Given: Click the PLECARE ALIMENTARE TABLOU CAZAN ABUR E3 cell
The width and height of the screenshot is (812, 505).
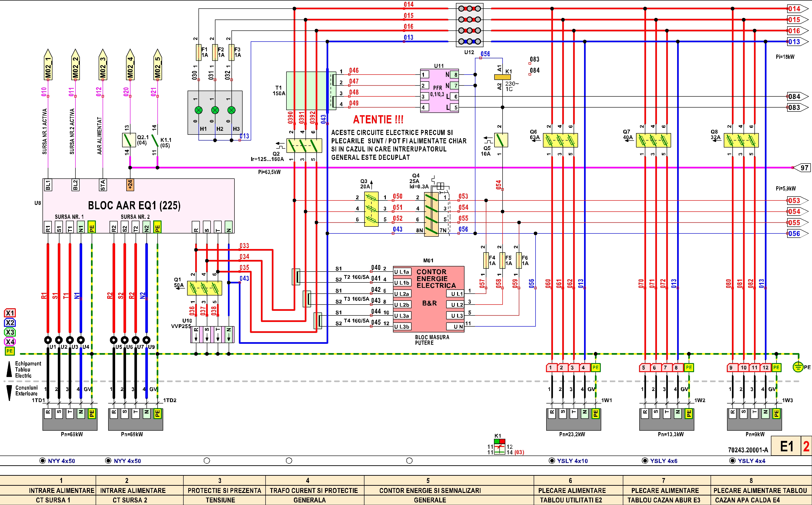Looking at the screenshot, I should tap(667, 495).
